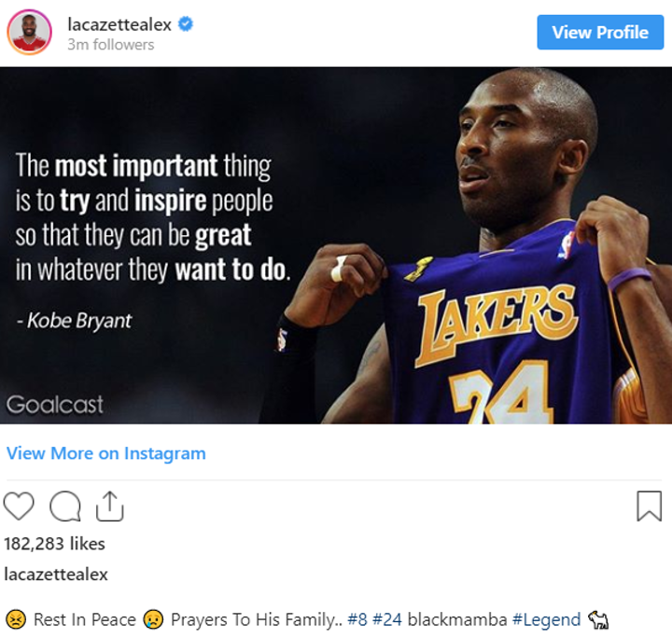This screenshot has height=638, width=672.
Task: Open lacazettealex's profile picture avatar
Action: click(x=30, y=33)
